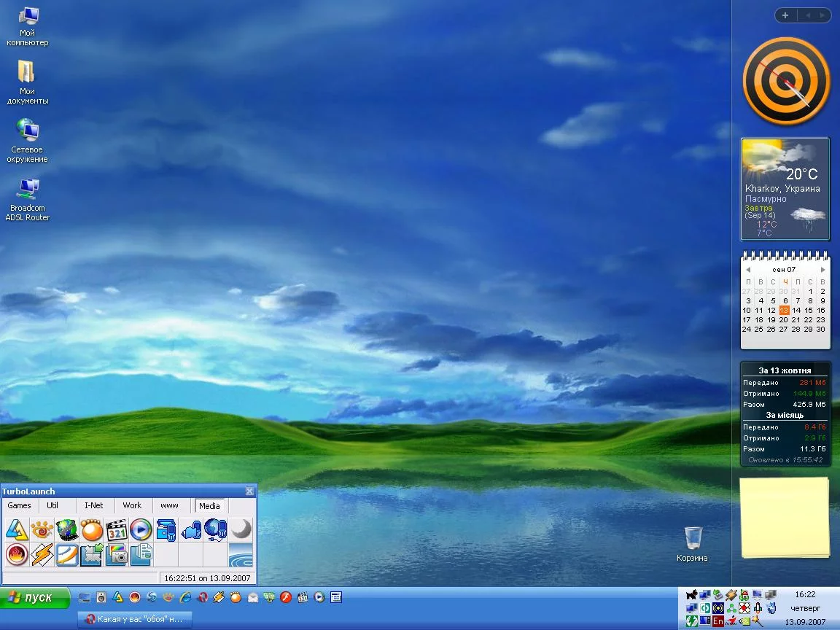The height and width of the screenshot is (630, 840).
Task: Click Разом 425.9 Мб value in traffic gadget
Action: click(809, 405)
